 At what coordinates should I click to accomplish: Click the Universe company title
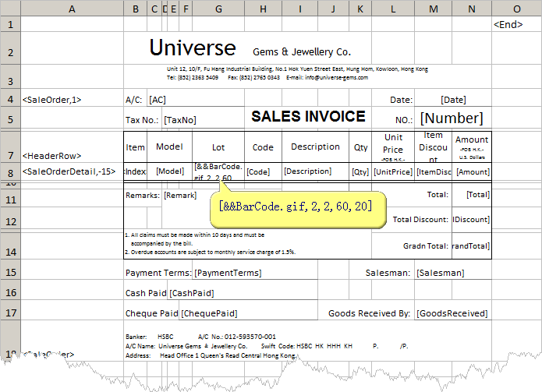pos(192,48)
